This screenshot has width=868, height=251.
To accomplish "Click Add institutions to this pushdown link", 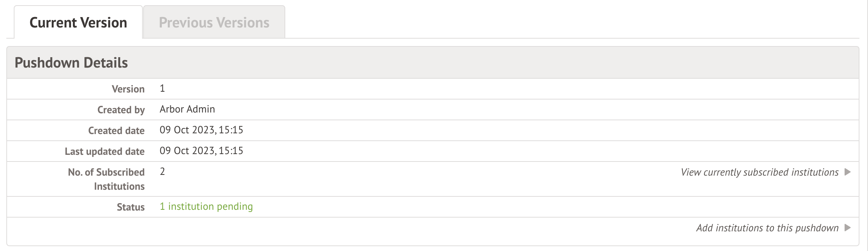I will pyautogui.click(x=767, y=228).
